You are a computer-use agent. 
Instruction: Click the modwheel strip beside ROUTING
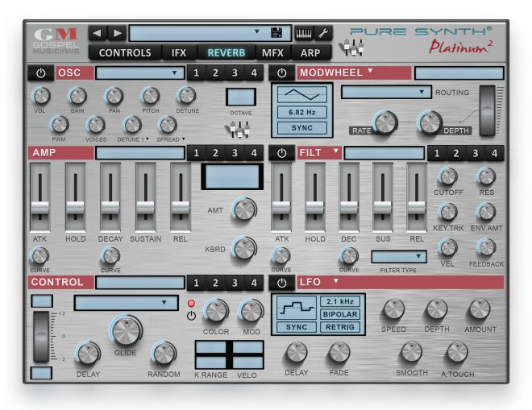487,110
